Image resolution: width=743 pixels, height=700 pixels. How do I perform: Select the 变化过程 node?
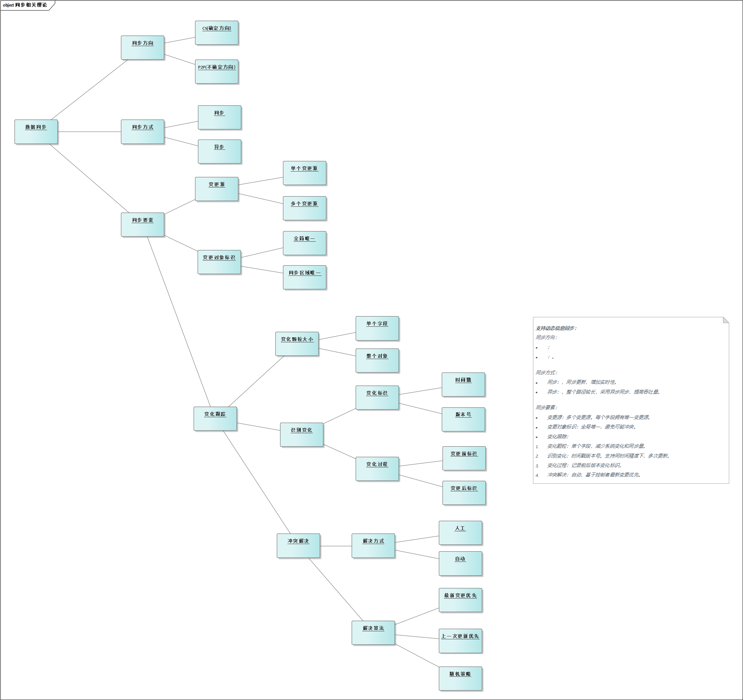pos(377,469)
